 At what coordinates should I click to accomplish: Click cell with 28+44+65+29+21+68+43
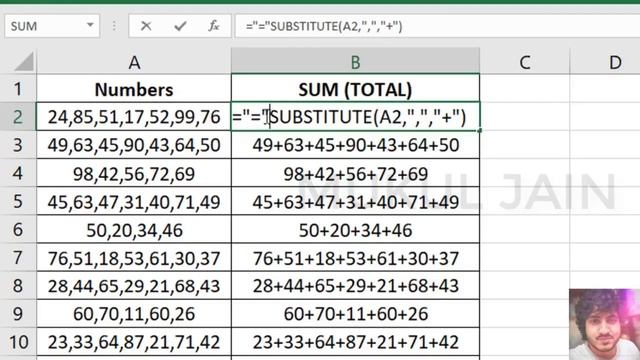356,286
